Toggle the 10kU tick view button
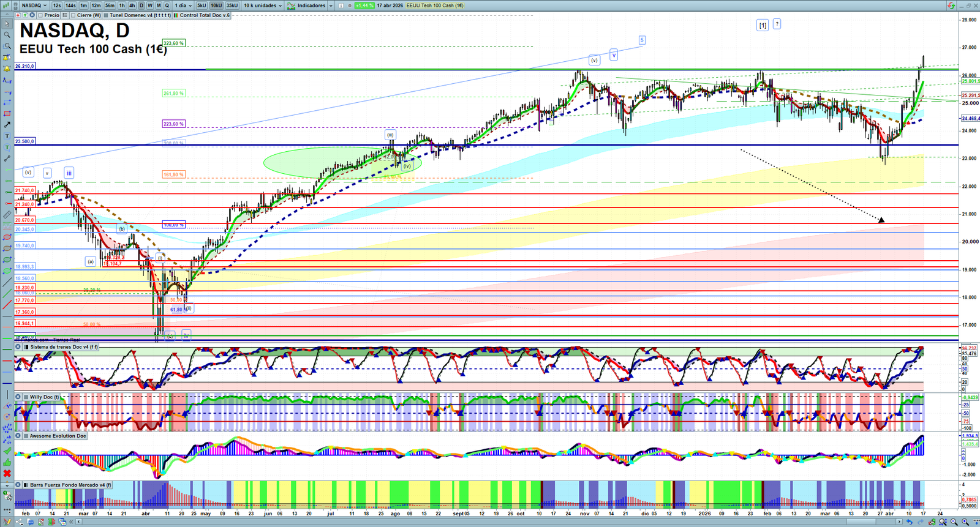Screen dimensions: 980x527 tap(216, 6)
